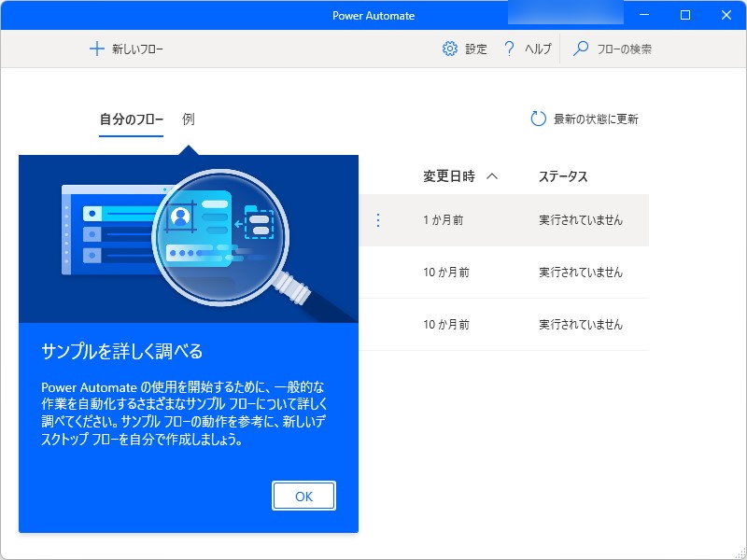The height and width of the screenshot is (560, 747).
Task: Click the magnifier icon to search flows
Action: point(581,49)
